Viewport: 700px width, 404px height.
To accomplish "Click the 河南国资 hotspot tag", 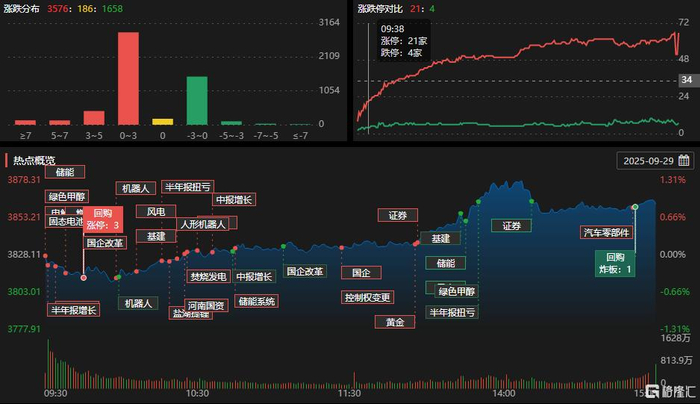I will [206, 305].
